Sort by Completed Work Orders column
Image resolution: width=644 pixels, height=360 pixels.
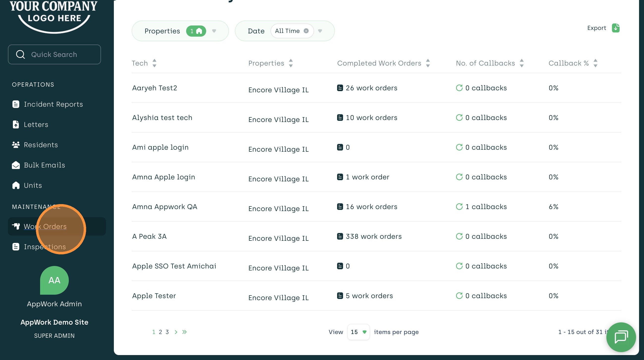428,63
